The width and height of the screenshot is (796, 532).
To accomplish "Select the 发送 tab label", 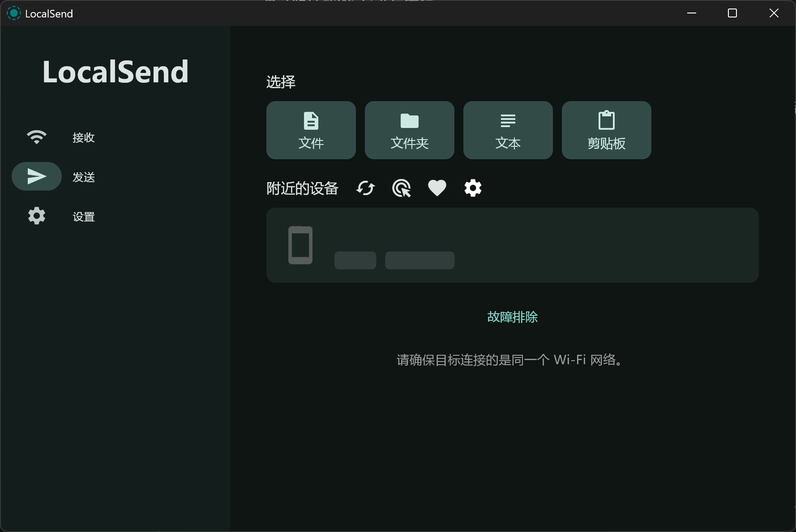I will click(84, 177).
